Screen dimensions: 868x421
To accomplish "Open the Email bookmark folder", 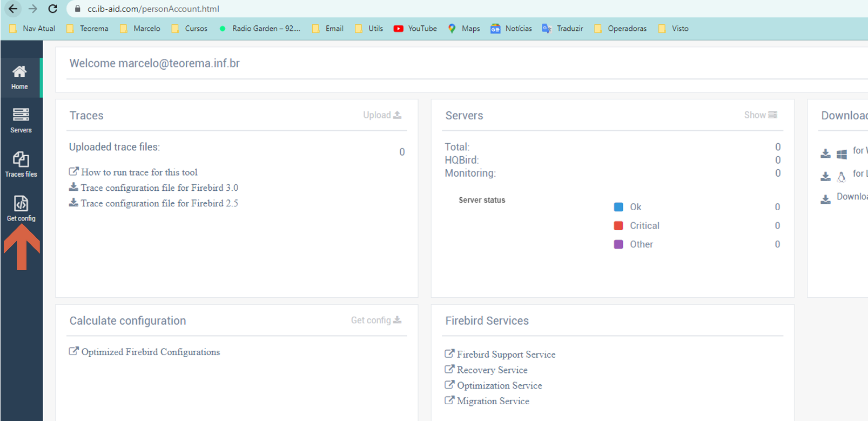I will 328,29.
